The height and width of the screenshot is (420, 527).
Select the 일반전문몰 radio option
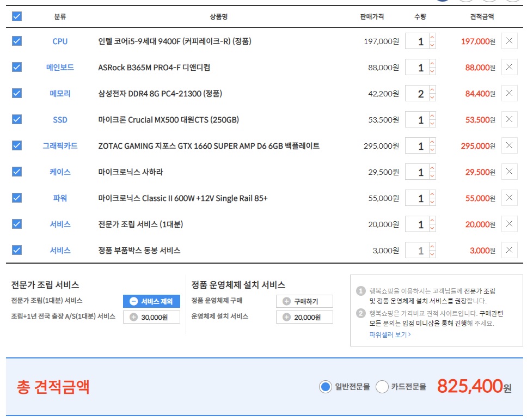(325, 387)
